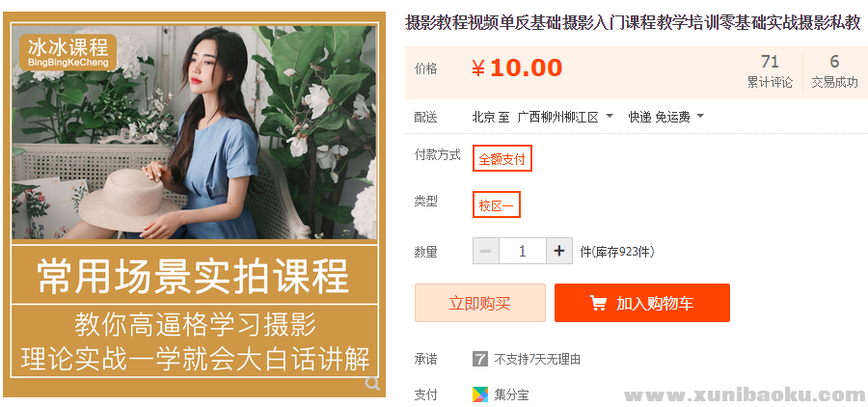Click the shopping cart icon

pyautogui.click(x=598, y=303)
